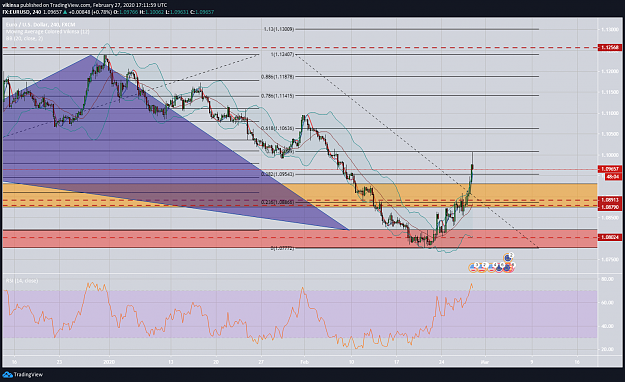625x382 pixels.
Task: Click the 'Feb' date axis label
Action: tap(305, 362)
